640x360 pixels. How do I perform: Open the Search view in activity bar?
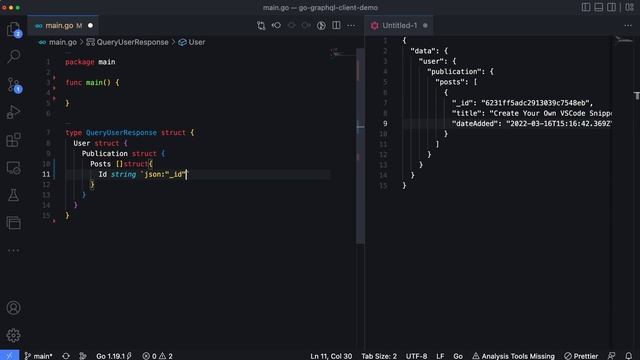click(x=13, y=56)
